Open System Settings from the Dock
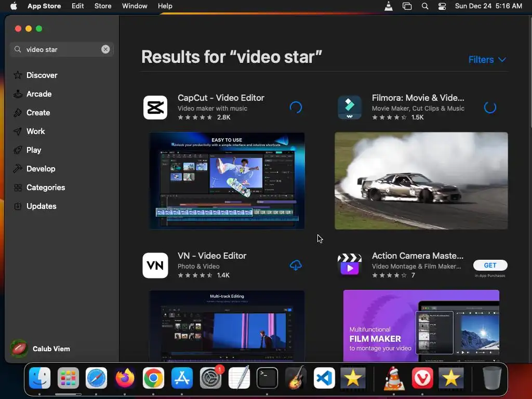The width and height of the screenshot is (532, 399). point(210,378)
